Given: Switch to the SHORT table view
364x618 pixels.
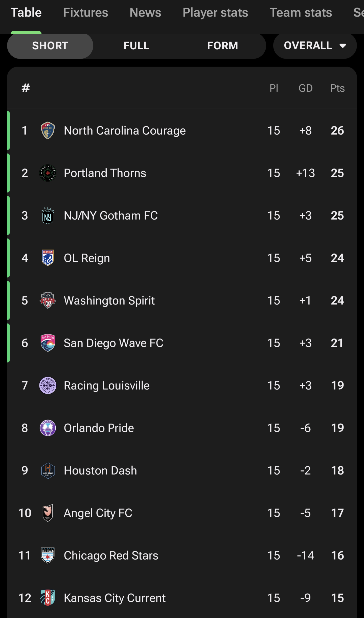Looking at the screenshot, I should pyautogui.click(x=50, y=46).
